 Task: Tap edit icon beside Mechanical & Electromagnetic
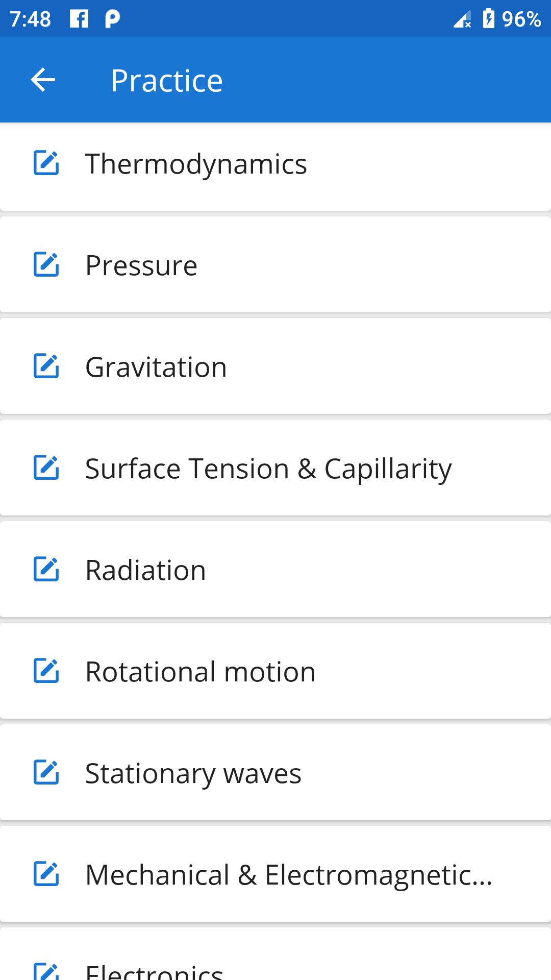coord(46,874)
